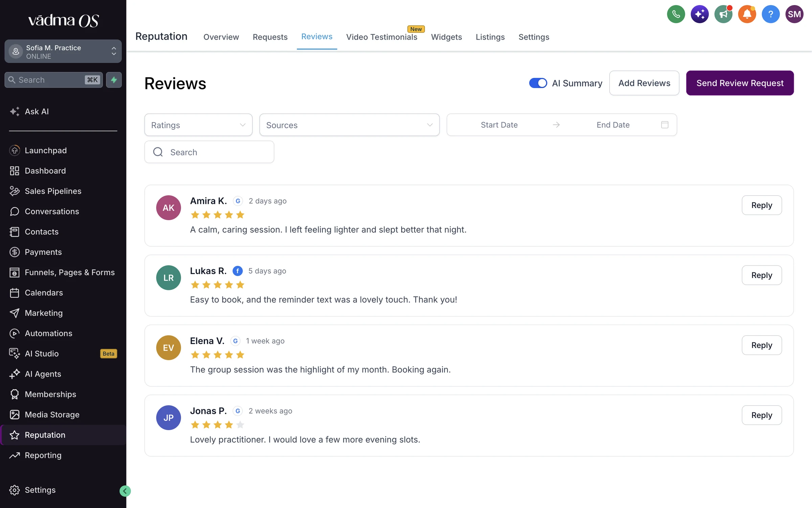Switch to the Requests tab

pos(270,37)
